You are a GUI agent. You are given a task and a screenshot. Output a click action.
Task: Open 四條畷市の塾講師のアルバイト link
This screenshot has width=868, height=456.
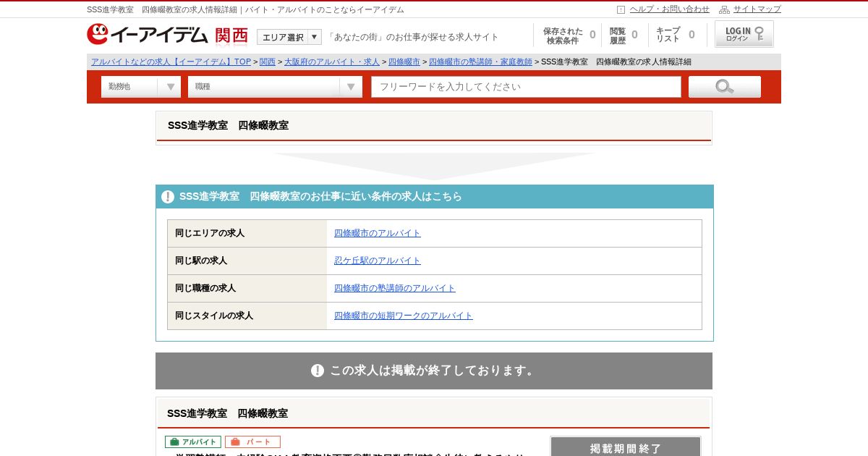click(x=395, y=288)
